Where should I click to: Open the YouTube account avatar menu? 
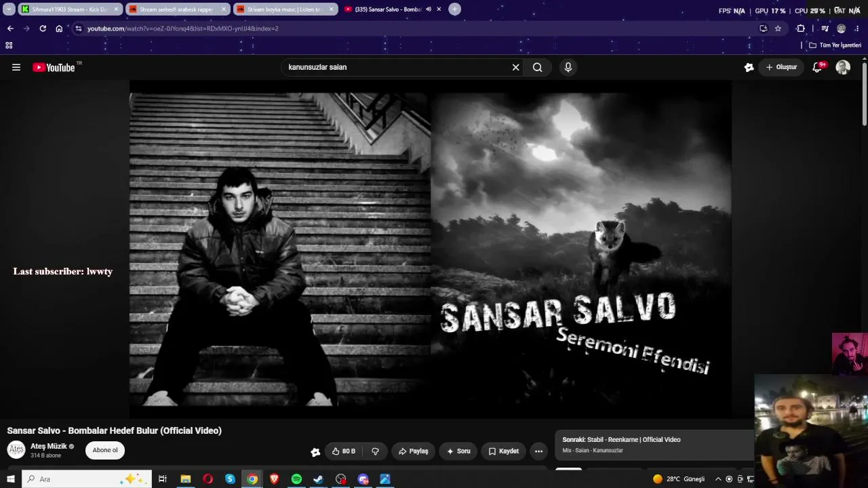pos(843,67)
